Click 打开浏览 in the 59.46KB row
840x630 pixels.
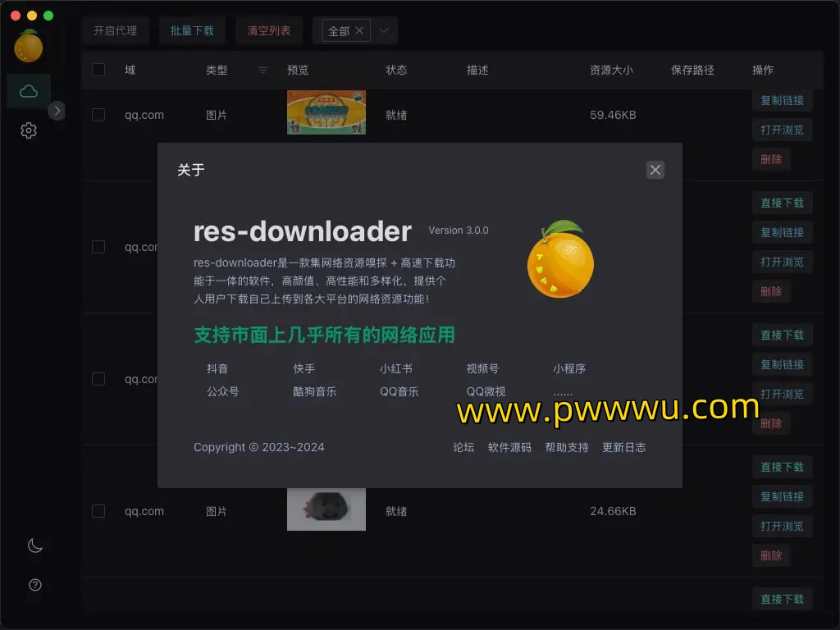click(782, 130)
